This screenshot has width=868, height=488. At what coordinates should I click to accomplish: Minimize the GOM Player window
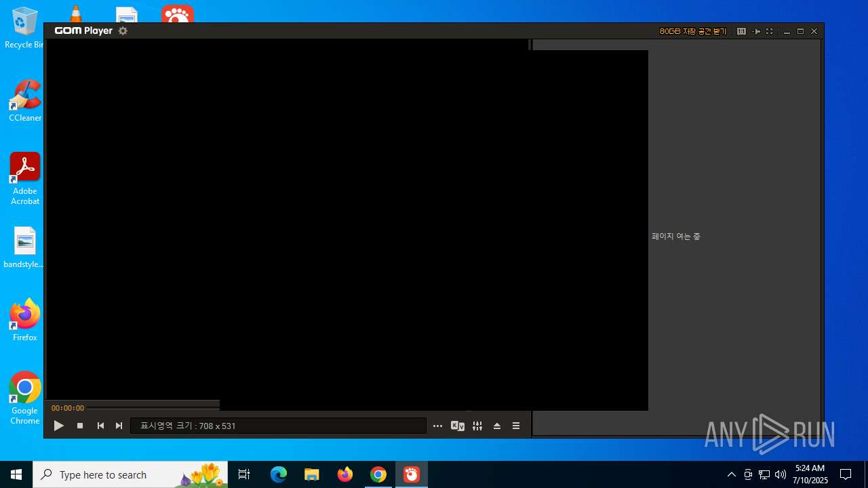click(x=787, y=32)
